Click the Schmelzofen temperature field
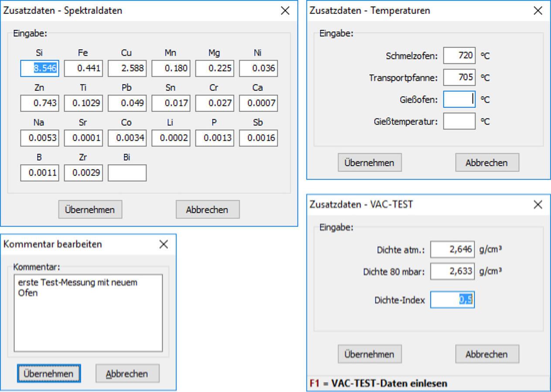Viewport: 551px width, 392px height. [459, 56]
